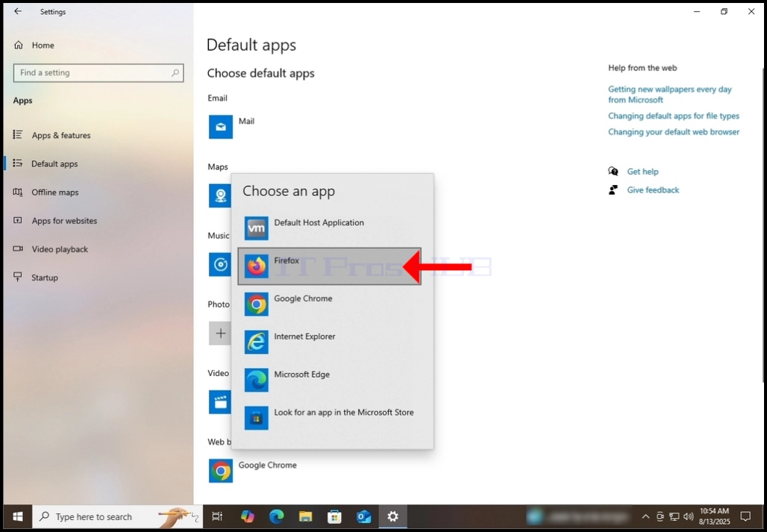Click the Microsoft Edge icon in popup
Screen dimensions: 767x532
pyautogui.click(x=257, y=380)
